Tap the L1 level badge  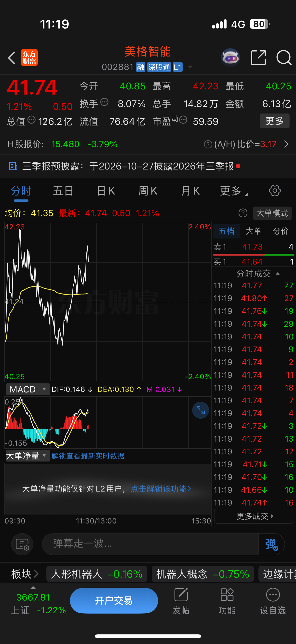pos(178,67)
